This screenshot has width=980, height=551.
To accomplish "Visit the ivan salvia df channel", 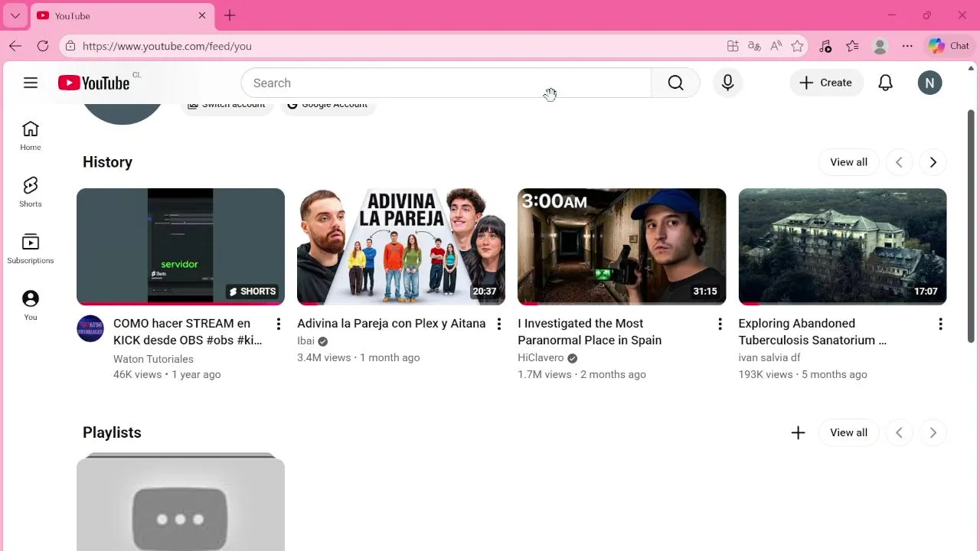I will 769,358.
